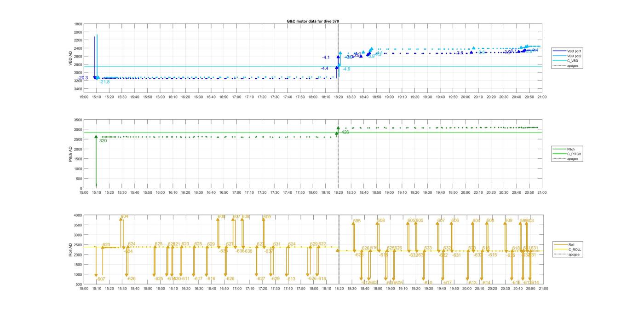This screenshot has height=319, width=644.
Task: Click the "Roll AD" y-axis label
Action: point(71,249)
